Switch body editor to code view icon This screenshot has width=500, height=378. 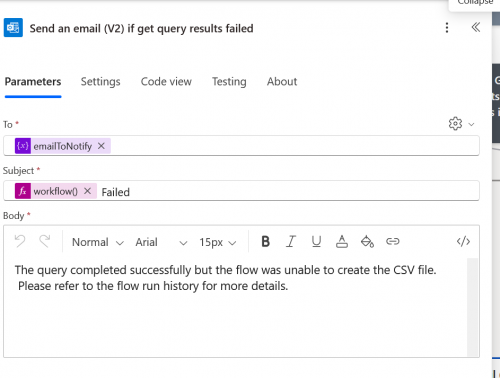pyautogui.click(x=463, y=241)
